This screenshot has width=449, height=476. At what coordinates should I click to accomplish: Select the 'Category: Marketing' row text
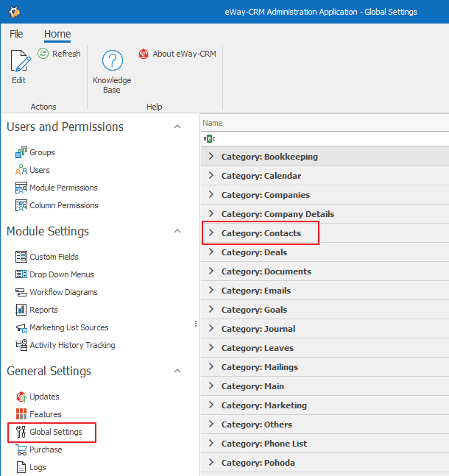click(264, 405)
